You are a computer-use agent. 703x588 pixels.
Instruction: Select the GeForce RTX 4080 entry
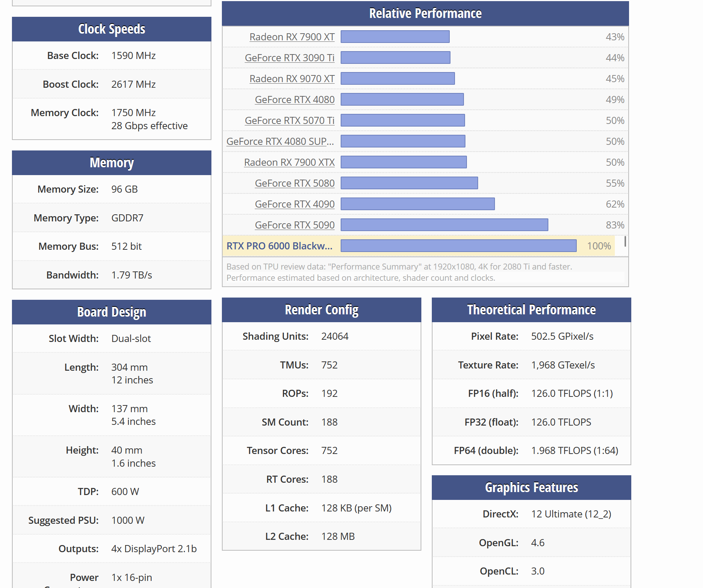[x=295, y=100]
